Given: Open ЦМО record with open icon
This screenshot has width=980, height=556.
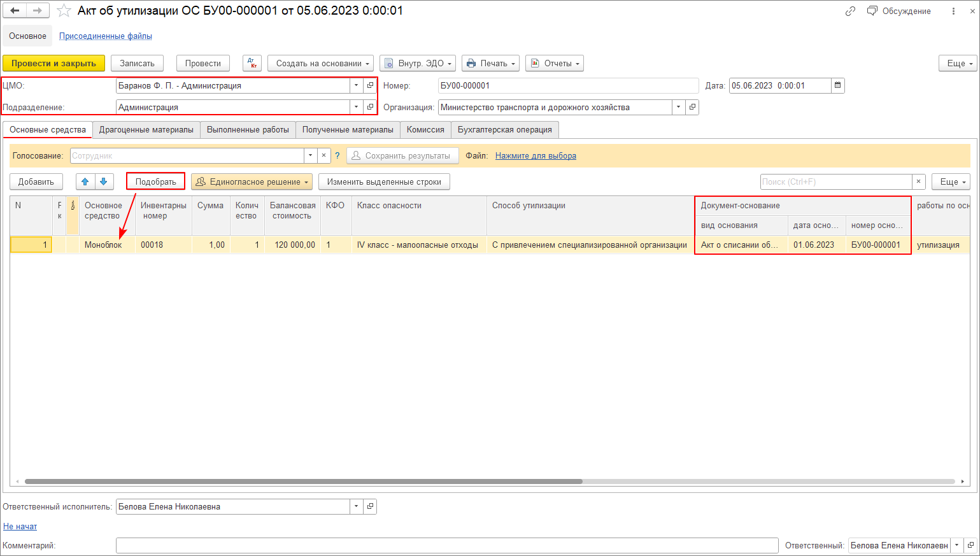Looking at the screenshot, I should tap(370, 85).
